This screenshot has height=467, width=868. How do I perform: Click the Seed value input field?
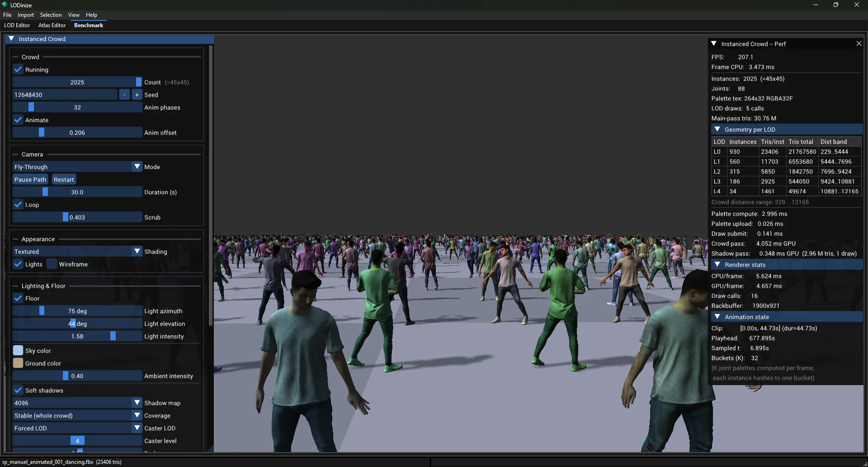click(65, 95)
